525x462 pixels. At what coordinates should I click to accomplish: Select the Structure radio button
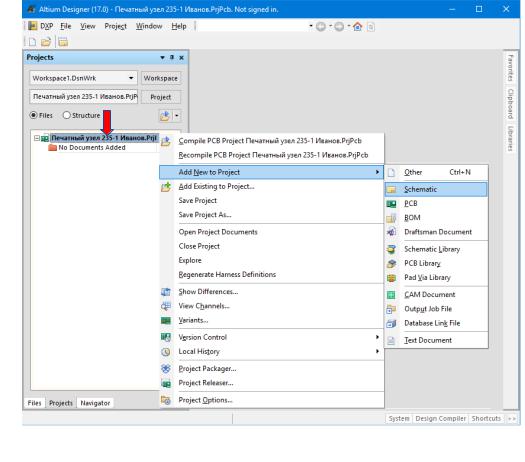67,115
